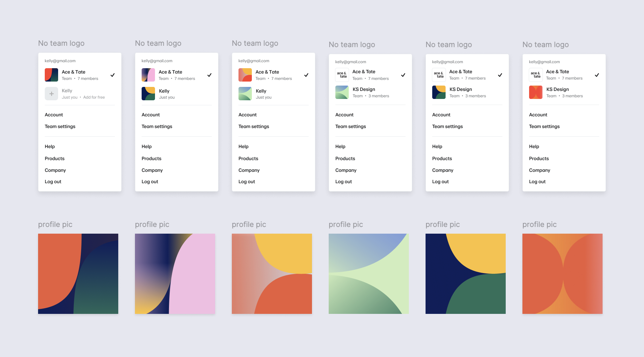Click Log out in the last card
This screenshot has width=644, height=357.
click(537, 182)
